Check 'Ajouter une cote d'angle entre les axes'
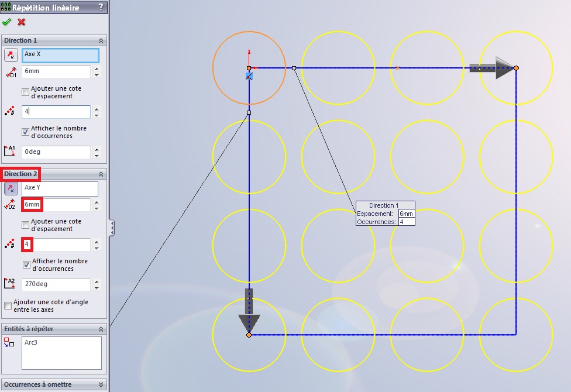Screen dimensions: 571x392 pyautogui.click(x=8, y=305)
